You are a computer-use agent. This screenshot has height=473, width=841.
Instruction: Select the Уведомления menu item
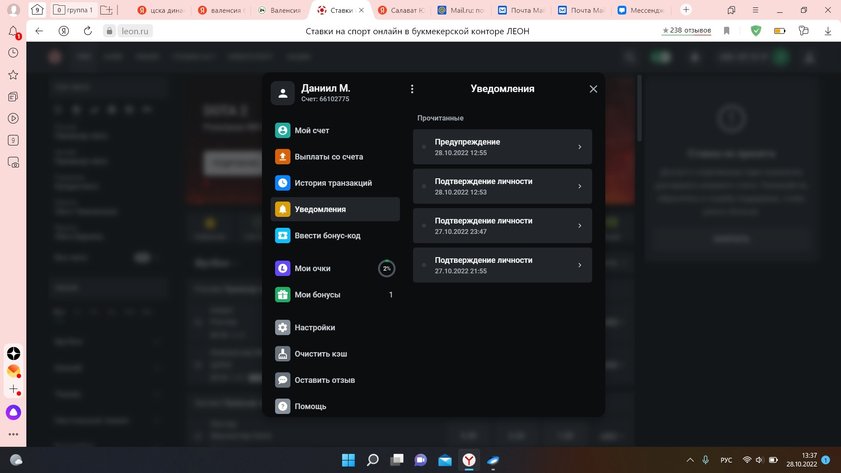[x=335, y=209]
